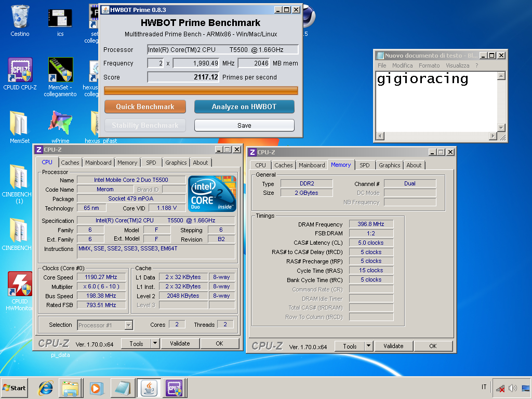This screenshot has height=399, width=532.
Task: Switch to CPU tab in right CPU-Z
Action: (261, 165)
